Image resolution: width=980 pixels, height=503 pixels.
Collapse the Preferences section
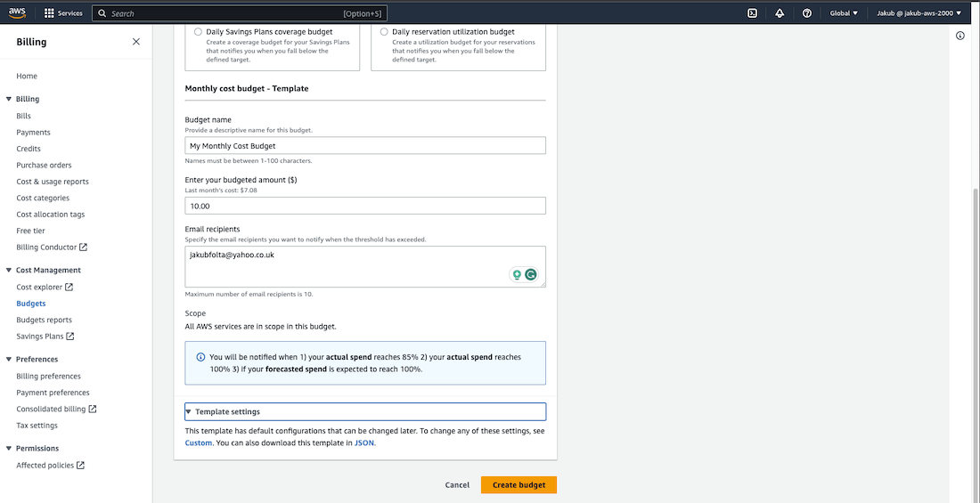coord(8,360)
